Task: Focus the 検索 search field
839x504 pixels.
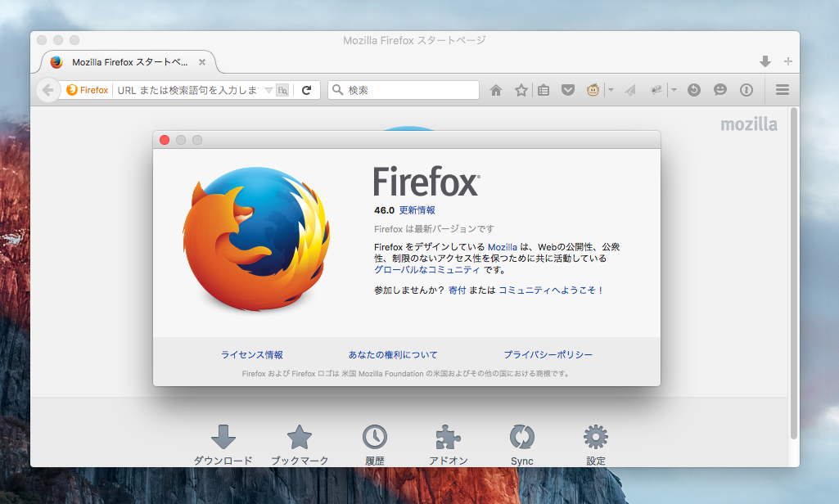Action: tap(404, 90)
